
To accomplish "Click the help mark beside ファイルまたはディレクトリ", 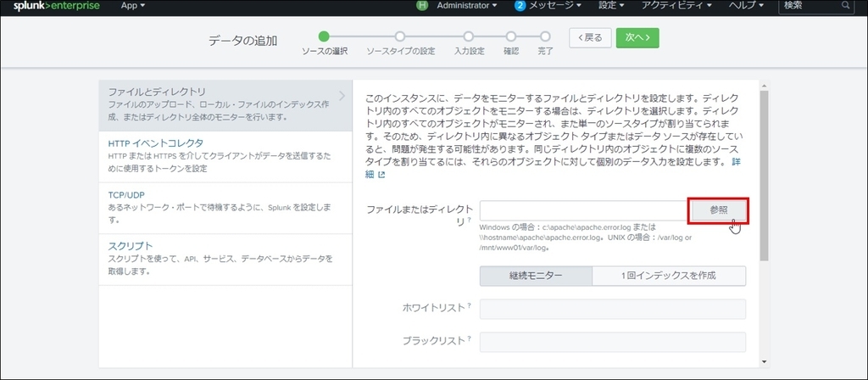I will (470, 220).
